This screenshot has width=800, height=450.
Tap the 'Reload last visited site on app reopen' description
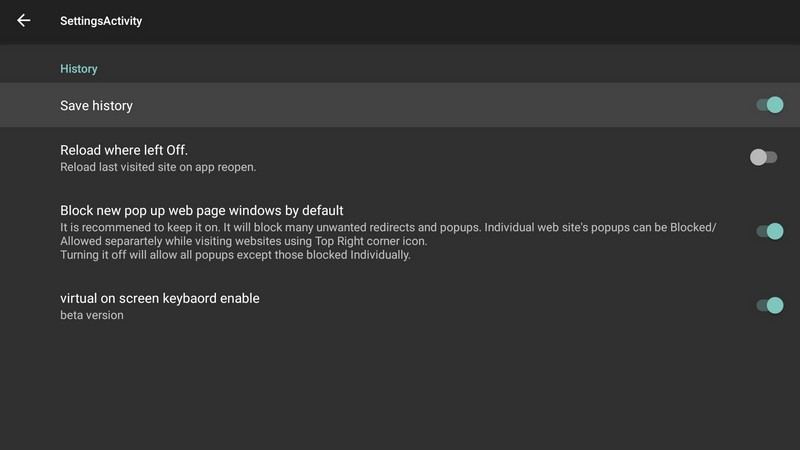(158, 166)
